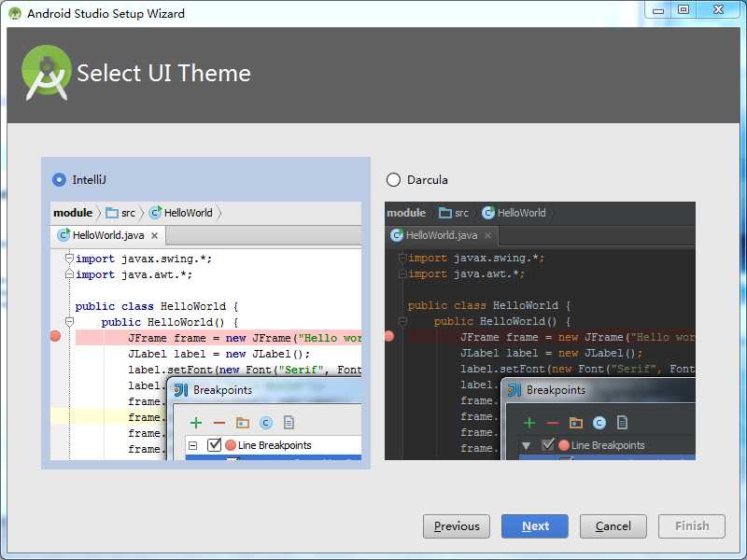Click the Next button
Image resolution: width=747 pixels, height=560 pixels.
click(x=534, y=526)
